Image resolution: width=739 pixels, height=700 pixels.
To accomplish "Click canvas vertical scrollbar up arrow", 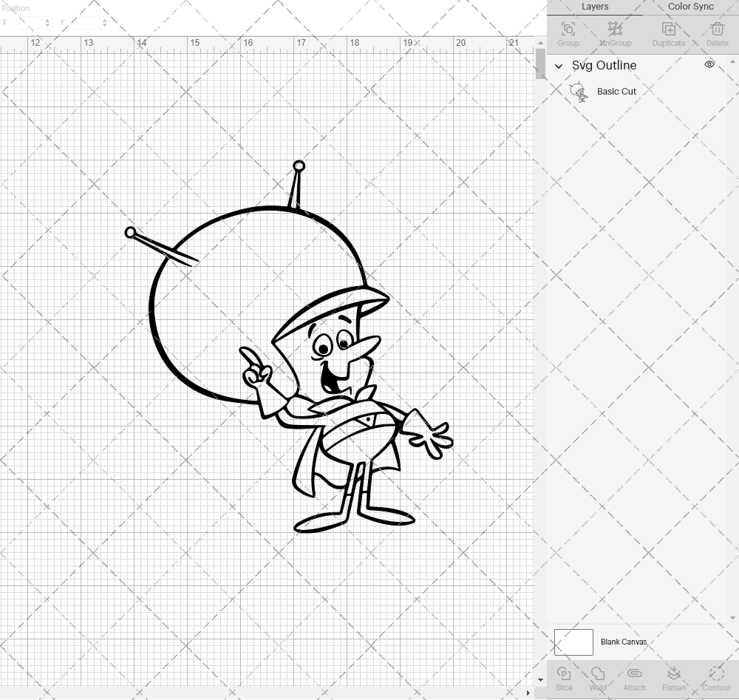I will (540, 43).
